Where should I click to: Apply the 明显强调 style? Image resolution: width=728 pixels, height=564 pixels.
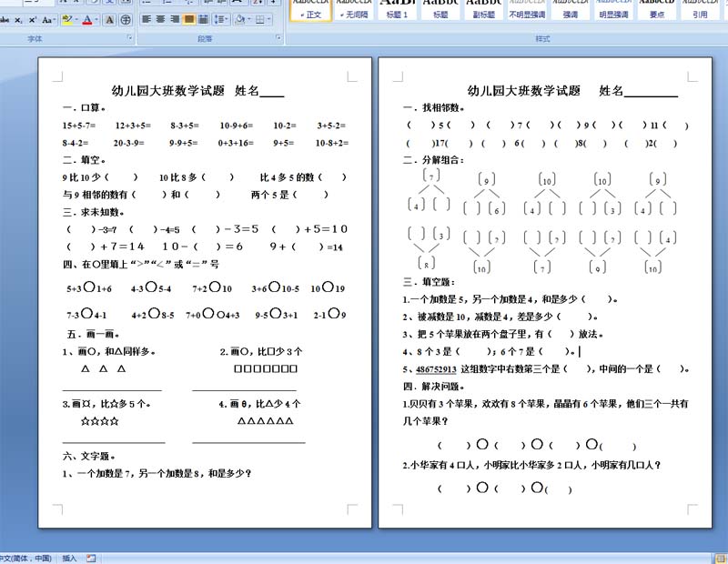pyautogui.click(x=613, y=10)
